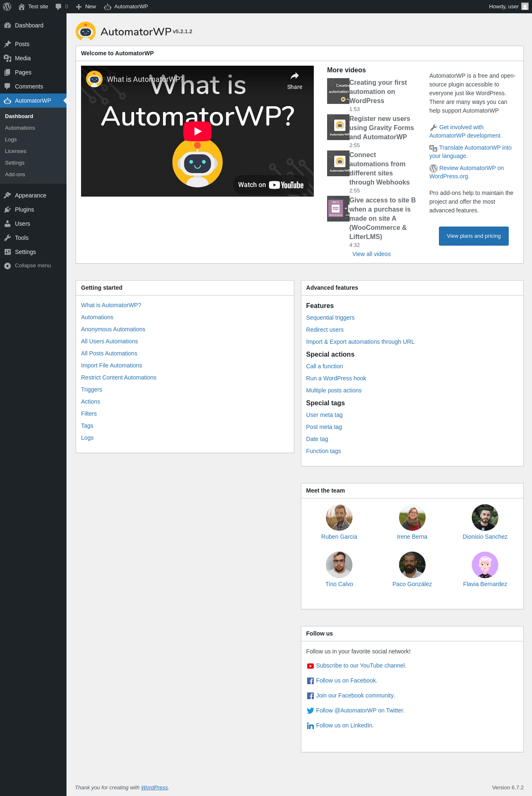
Task: Click the Comments icon in sidebar
Action: [7, 86]
